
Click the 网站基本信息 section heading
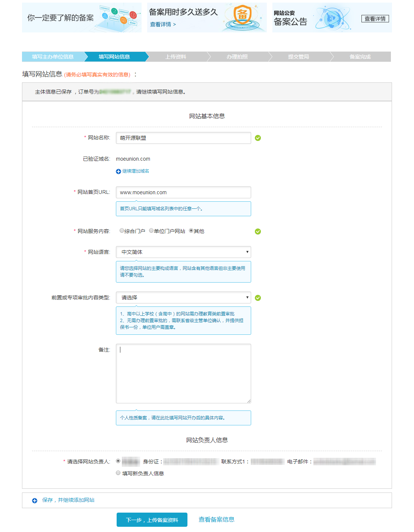tap(207, 116)
